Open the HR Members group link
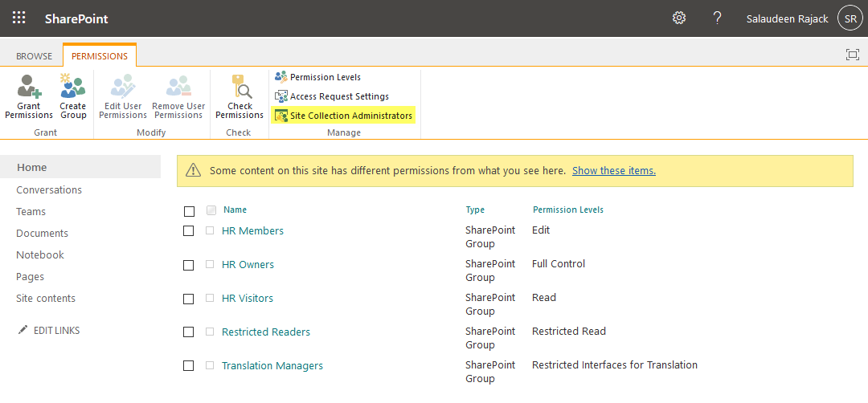 point(252,230)
